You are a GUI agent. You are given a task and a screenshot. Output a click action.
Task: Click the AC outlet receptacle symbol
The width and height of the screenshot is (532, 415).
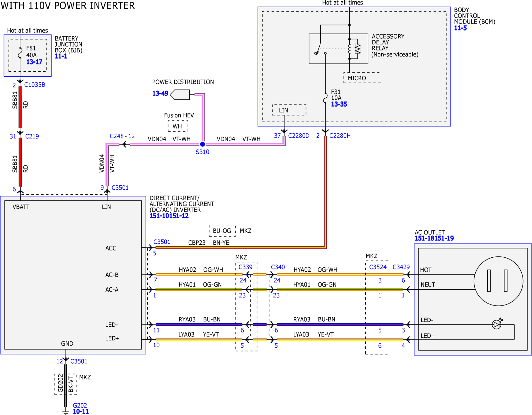point(498,281)
